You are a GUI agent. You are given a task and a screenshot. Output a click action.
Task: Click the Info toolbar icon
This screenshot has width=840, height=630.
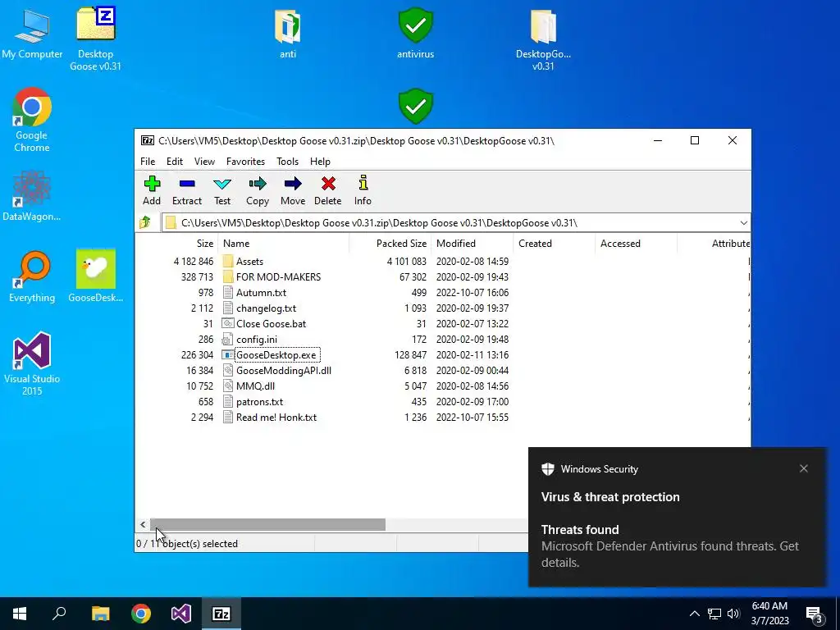[363, 190]
